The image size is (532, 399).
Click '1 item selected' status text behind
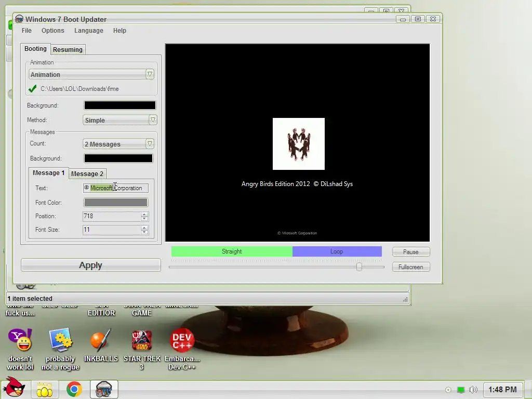(30, 299)
